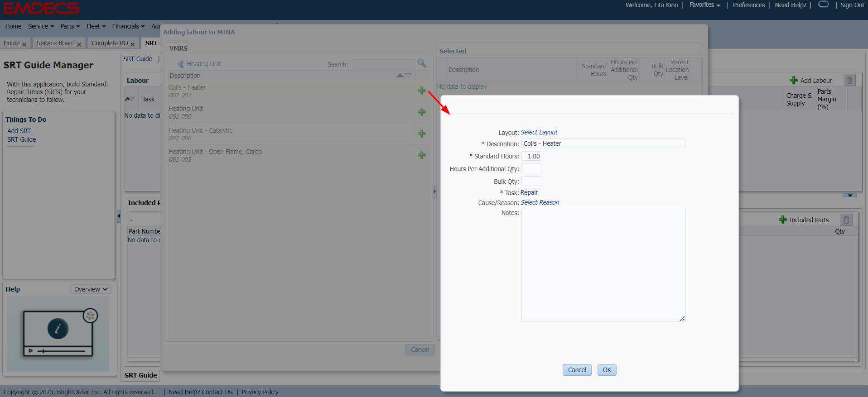Viewport: 868px width, 397px height.
Task: Add Coils - Heater with green plus
Action: pyautogui.click(x=422, y=91)
